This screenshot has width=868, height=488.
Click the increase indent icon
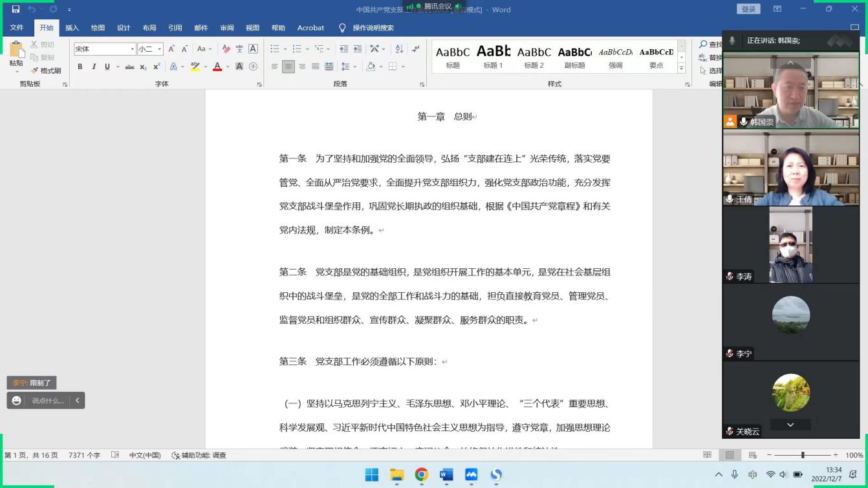(x=357, y=49)
